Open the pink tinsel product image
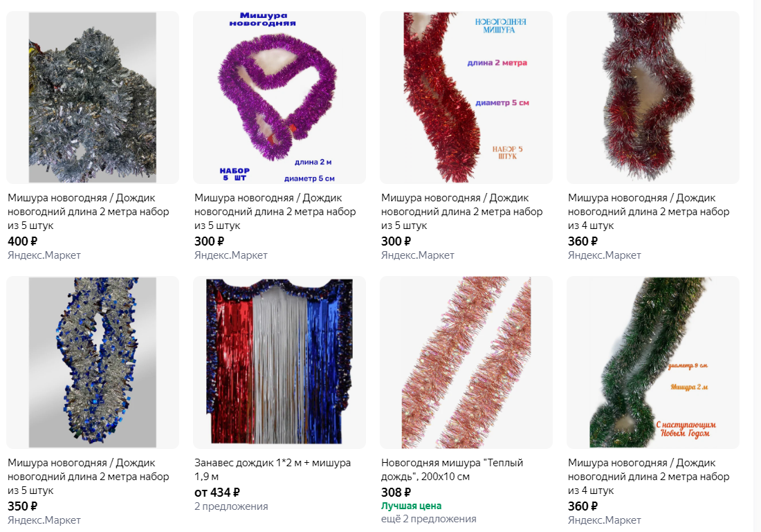Screen dimensions: 761x532 click(466, 363)
